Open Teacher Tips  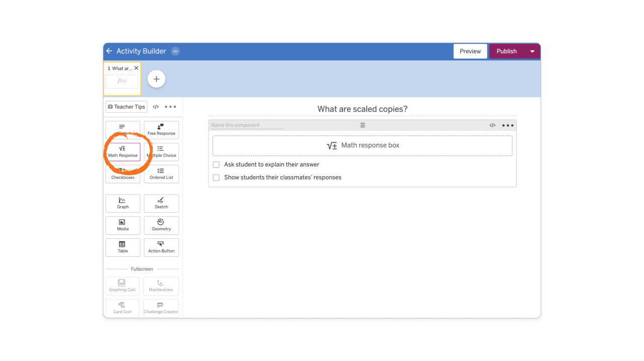126,106
